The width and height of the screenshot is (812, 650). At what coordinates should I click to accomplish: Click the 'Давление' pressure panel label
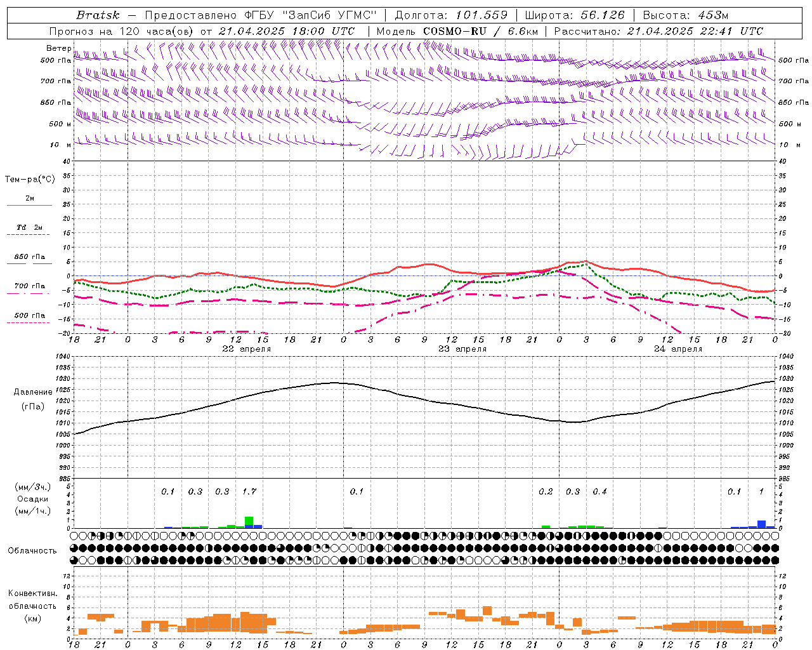[x=32, y=392]
